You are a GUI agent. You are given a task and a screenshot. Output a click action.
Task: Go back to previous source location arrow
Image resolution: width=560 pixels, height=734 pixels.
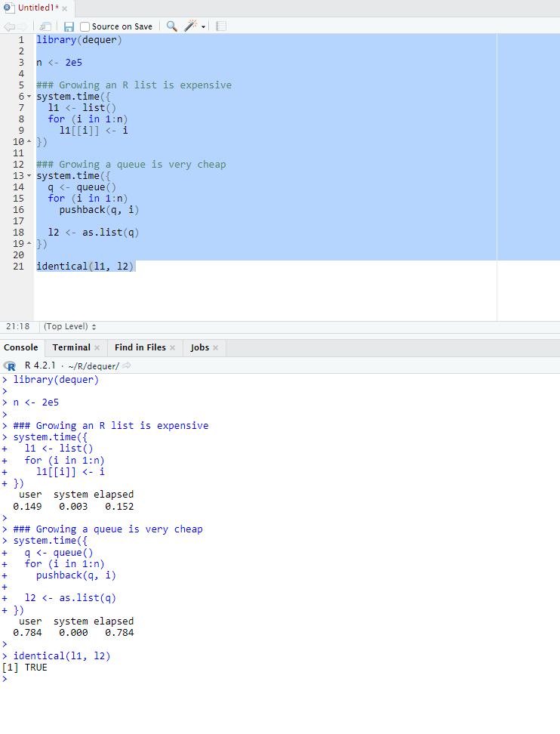[x=9, y=26]
